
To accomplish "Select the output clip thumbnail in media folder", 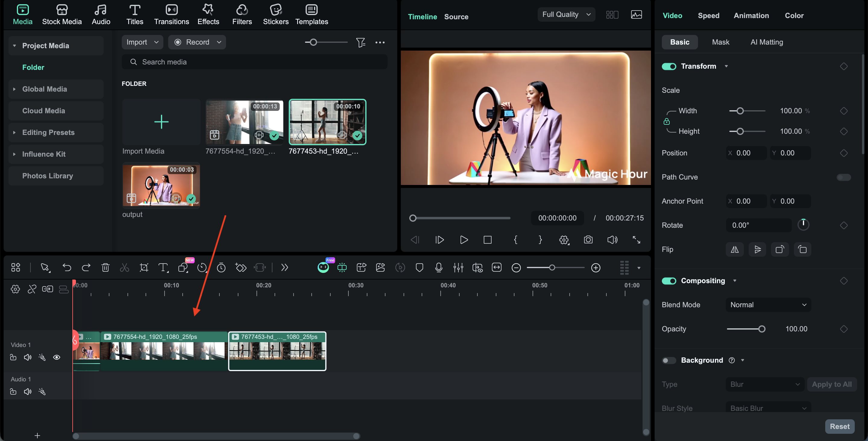I will [161, 185].
